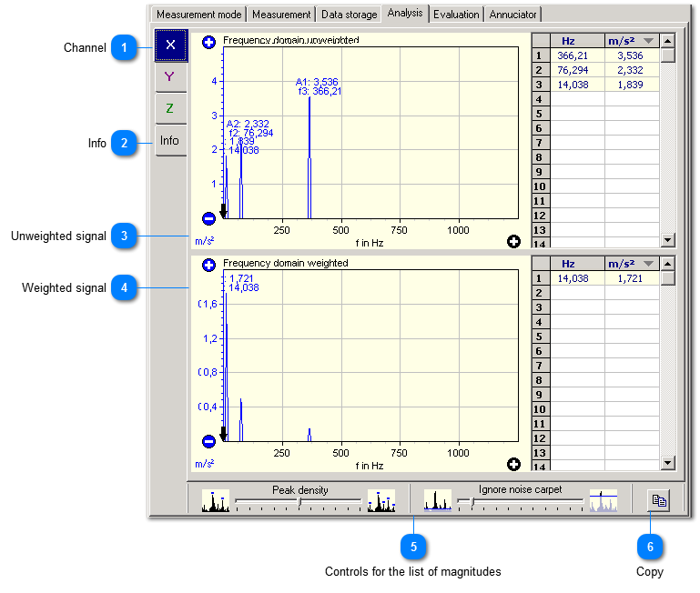700x593 pixels.
Task: Click plus icon at top of weighted chart
Action: click(x=208, y=265)
